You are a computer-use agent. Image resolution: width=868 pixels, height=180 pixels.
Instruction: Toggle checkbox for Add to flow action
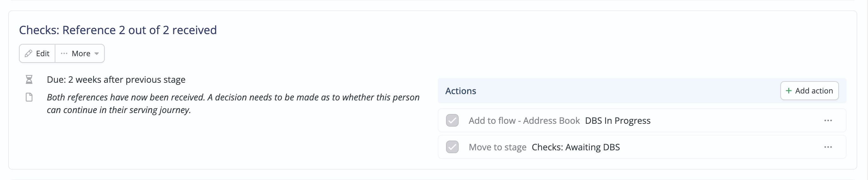click(x=452, y=120)
